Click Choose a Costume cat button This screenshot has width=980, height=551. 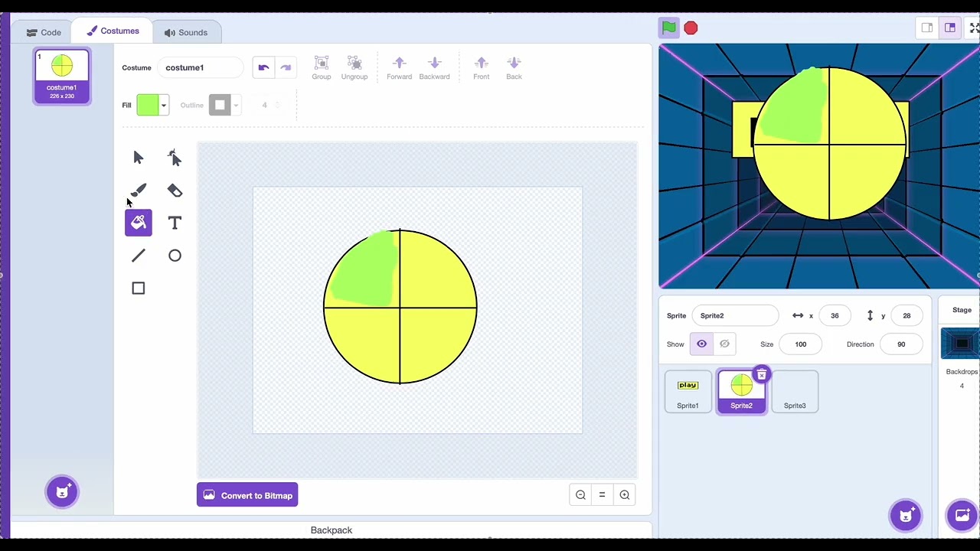[x=62, y=491]
